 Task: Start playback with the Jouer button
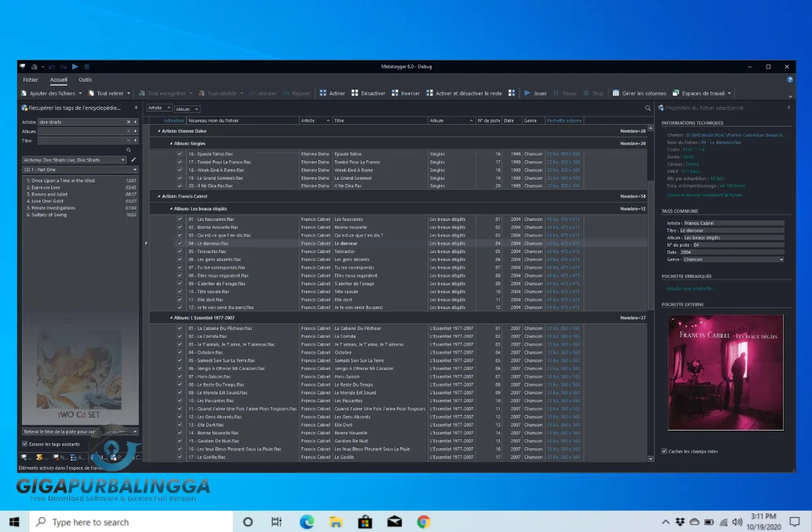point(535,94)
